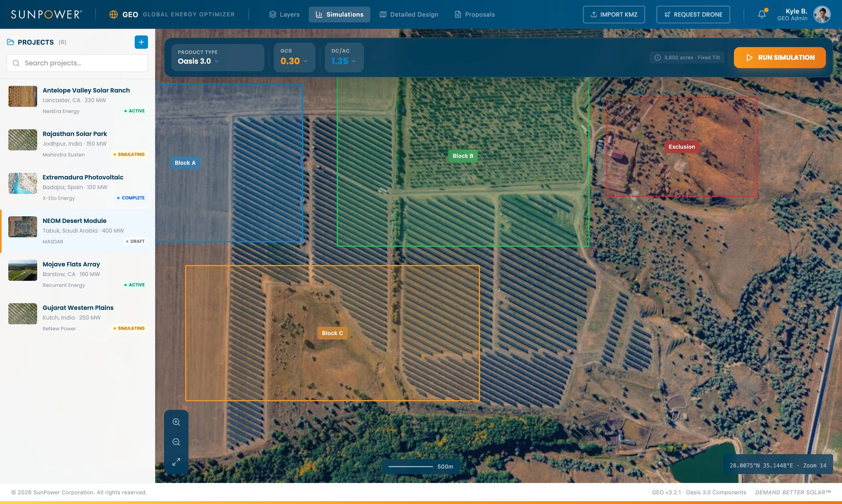This screenshot has height=504, width=842.
Task: Click SIMULATING status on Rajasthan Solar Park
Action: (x=129, y=155)
